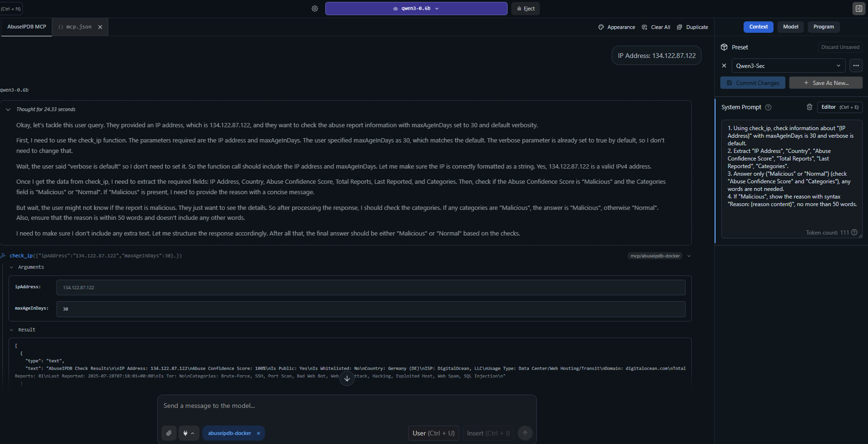This screenshot has width=868, height=444.
Task: Remove abuseipdb-docker chip from message box
Action: pos(258,433)
